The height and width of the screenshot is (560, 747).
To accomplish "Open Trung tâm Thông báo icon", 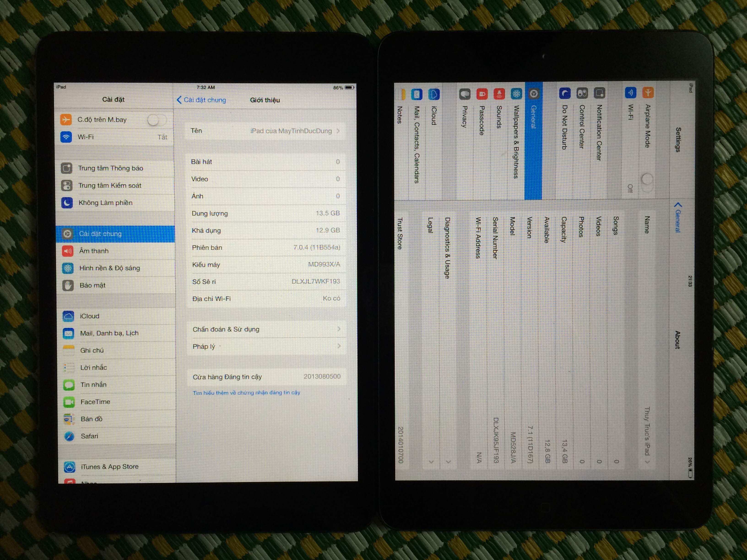I will [x=67, y=168].
